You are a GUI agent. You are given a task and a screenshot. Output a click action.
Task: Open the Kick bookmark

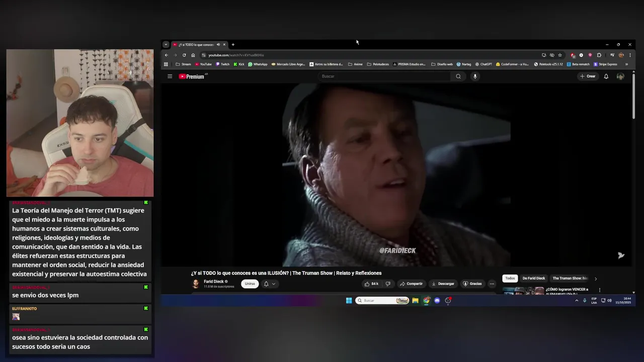click(239, 64)
